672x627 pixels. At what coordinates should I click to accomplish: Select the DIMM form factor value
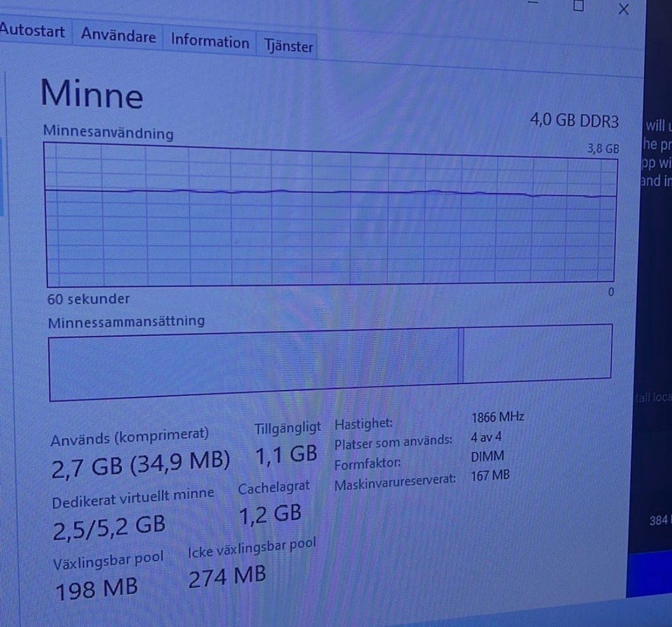coord(488,456)
